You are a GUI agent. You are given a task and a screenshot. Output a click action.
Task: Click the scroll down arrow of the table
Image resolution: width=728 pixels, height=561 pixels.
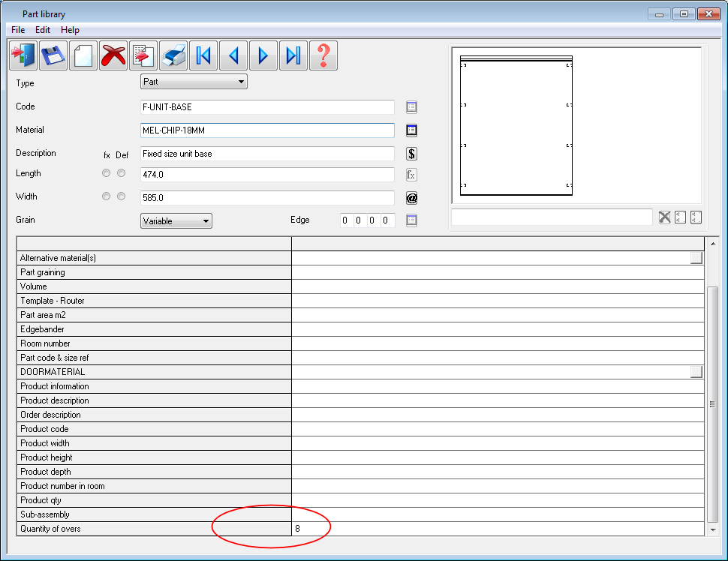click(x=713, y=529)
